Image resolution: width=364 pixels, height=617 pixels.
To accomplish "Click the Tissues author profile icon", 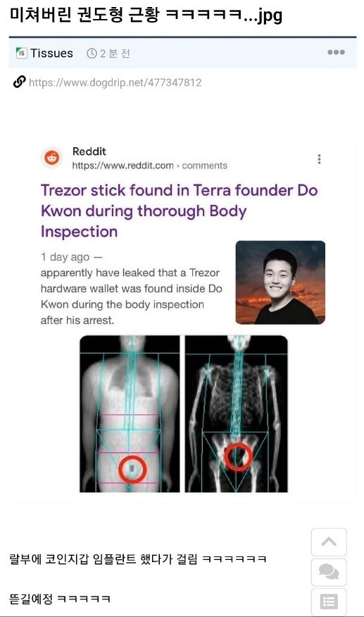I will tap(21, 53).
